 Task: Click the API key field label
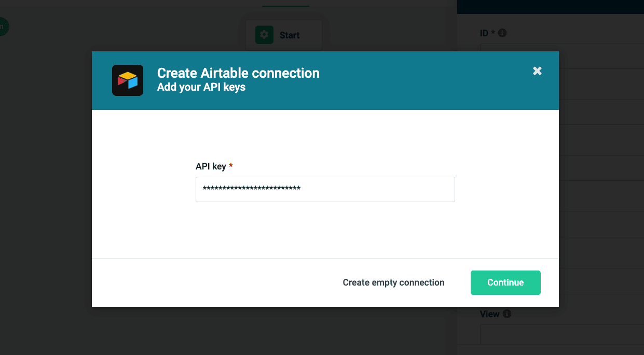tap(211, 166)
